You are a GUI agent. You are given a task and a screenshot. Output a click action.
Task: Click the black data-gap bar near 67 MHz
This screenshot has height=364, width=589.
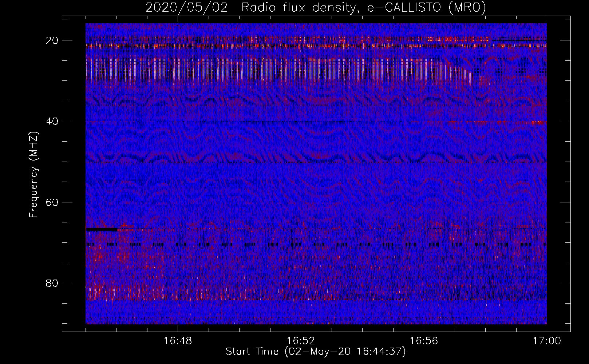pyautogui.click(x=102, y=229)
